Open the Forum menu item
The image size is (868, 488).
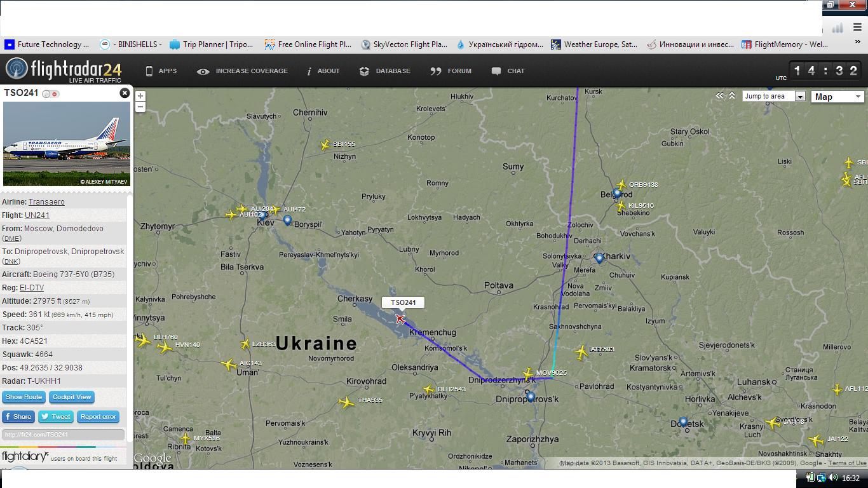tap(451, 71)
